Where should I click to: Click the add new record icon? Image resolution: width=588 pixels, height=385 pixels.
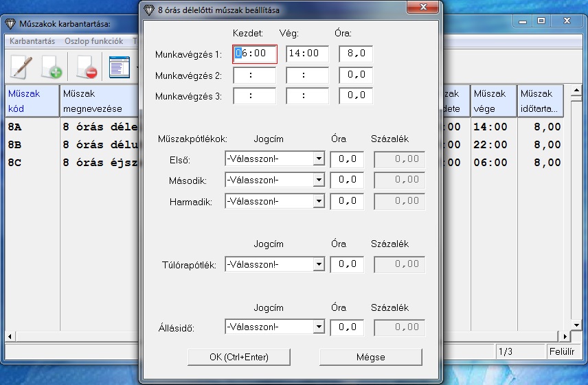point(52,67)
